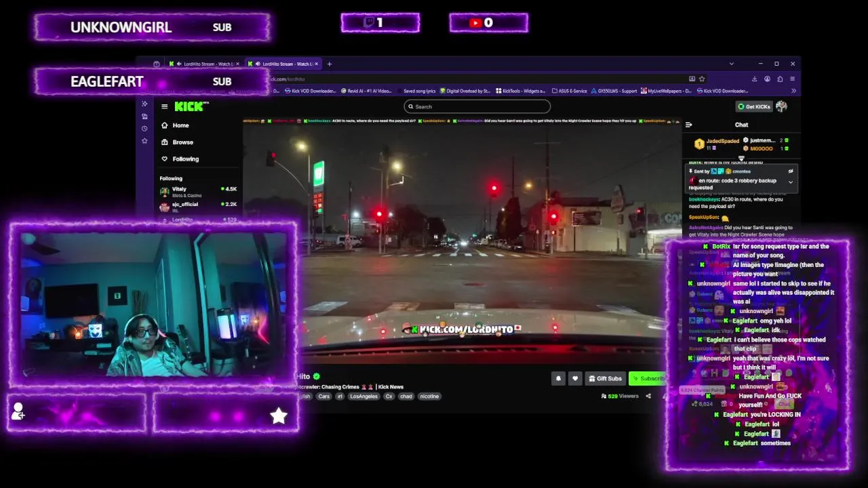Collapse the chat panel arrow icon
The width and height of the screenshot is (868, 488).
[x=688, y=125]
